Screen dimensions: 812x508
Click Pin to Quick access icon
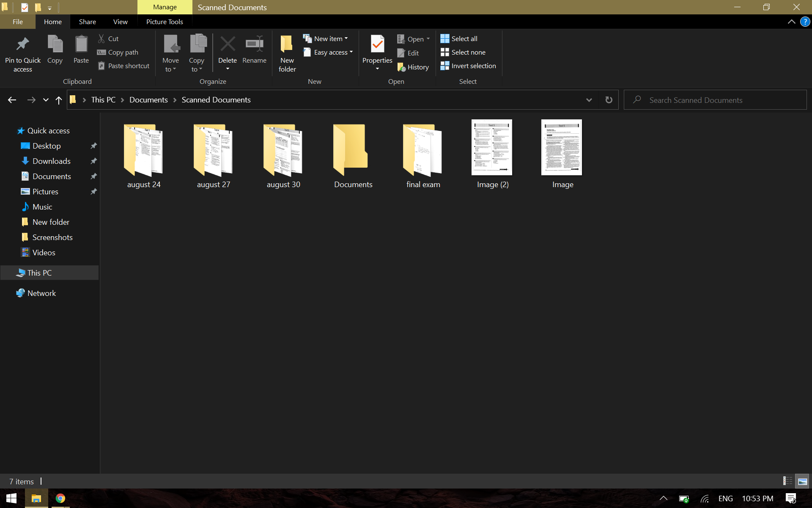point(22,44)
